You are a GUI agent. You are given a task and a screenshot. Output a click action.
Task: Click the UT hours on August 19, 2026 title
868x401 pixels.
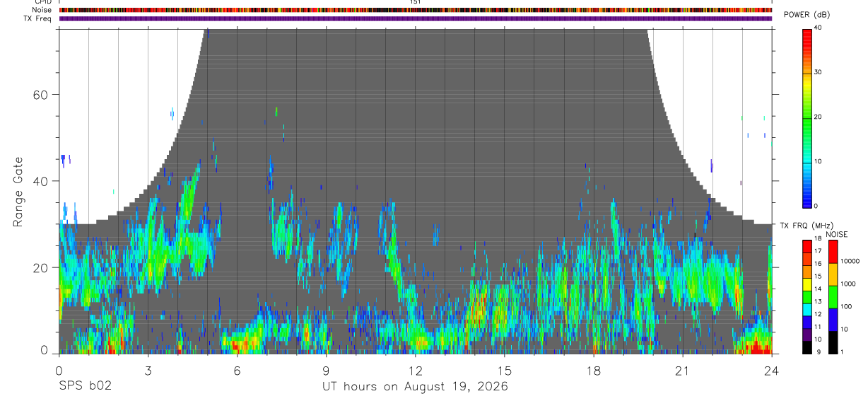[415, 387]
